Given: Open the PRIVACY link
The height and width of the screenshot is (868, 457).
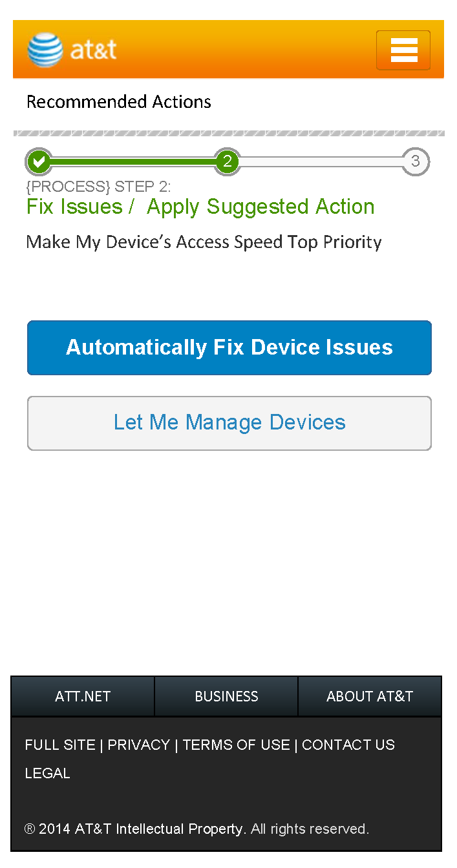Looking at the screenshot, I should (x=138, y=745).
